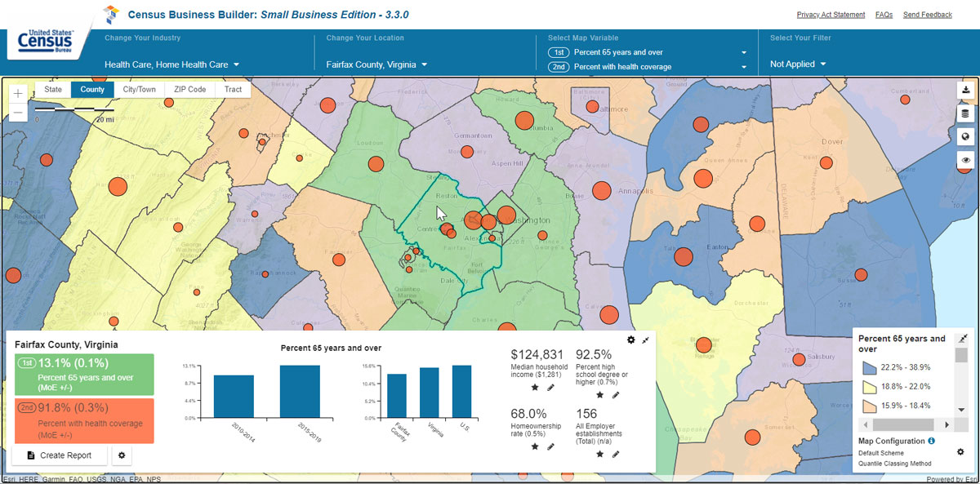Open the Fairfax County location dropdown
980x484 pixels.
376,64
